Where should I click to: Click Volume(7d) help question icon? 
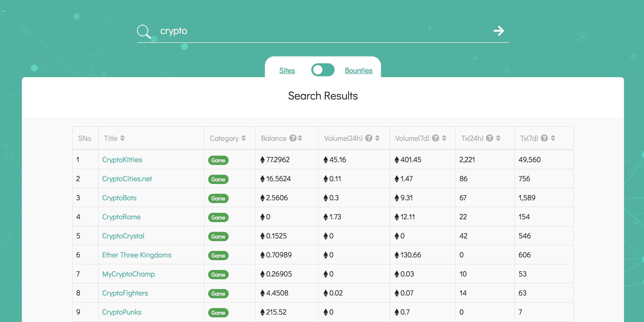click(x=435, y=138)
